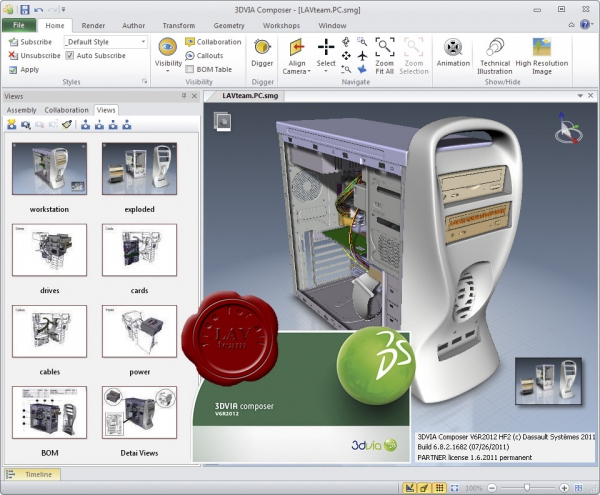
Task: Open the Technical Illustration workshop
Action: click(495, 56)
